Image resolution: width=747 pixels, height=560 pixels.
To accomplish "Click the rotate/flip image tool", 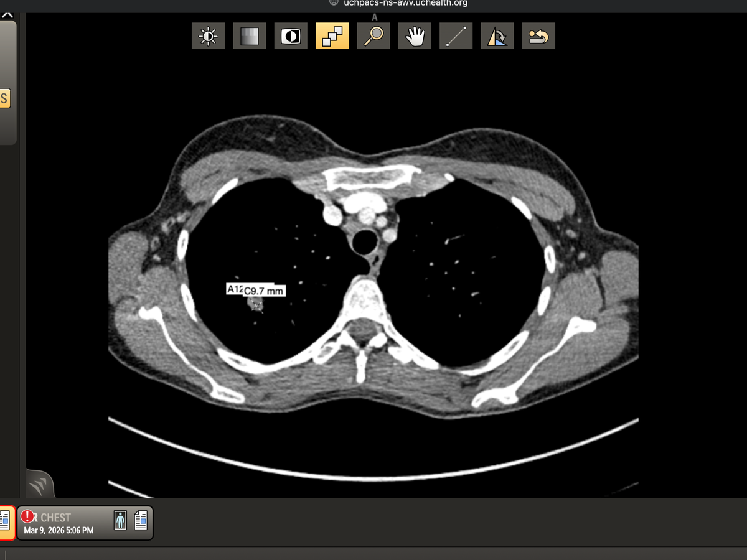I will click(x=497, y=36).
